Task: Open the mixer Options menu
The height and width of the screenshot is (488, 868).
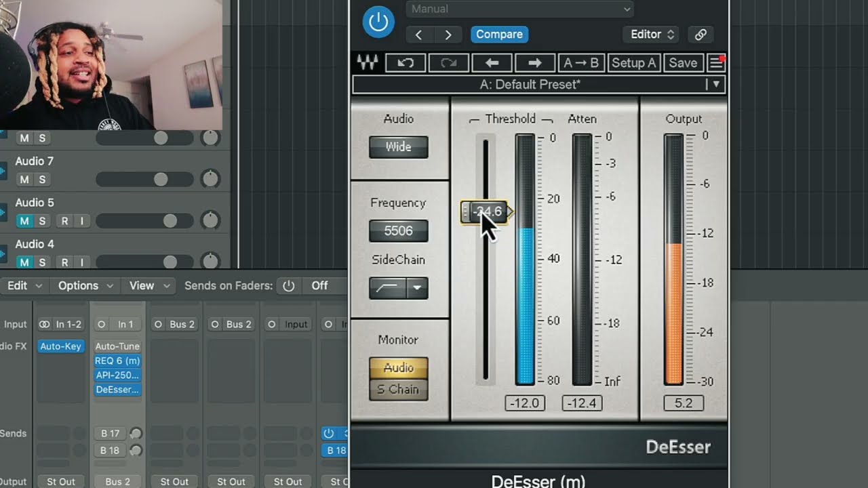Action: [85, 286]
